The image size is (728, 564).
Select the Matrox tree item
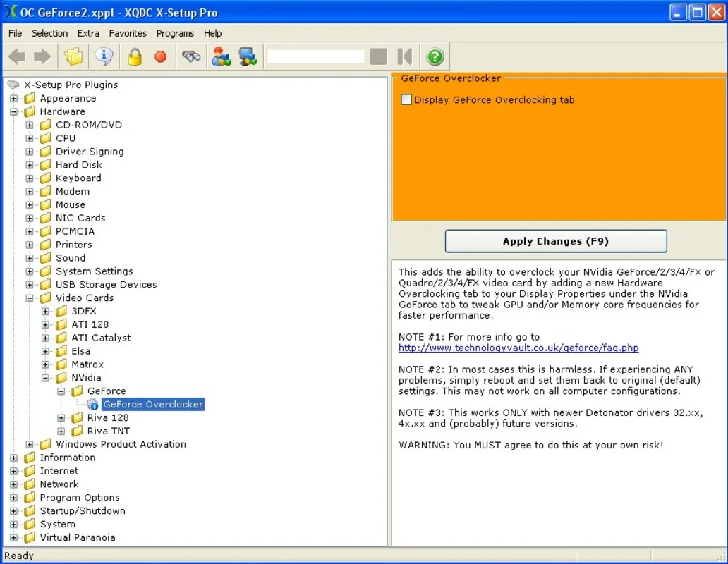(87, 364)
